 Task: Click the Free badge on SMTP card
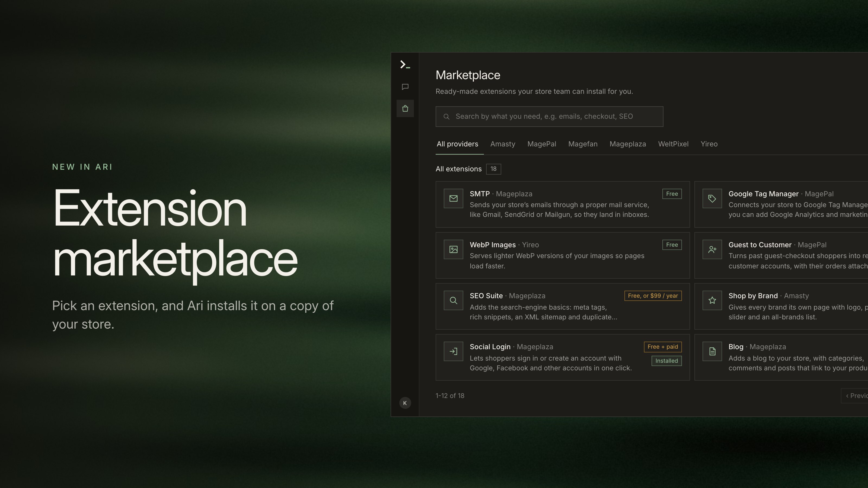pos(672,194)
